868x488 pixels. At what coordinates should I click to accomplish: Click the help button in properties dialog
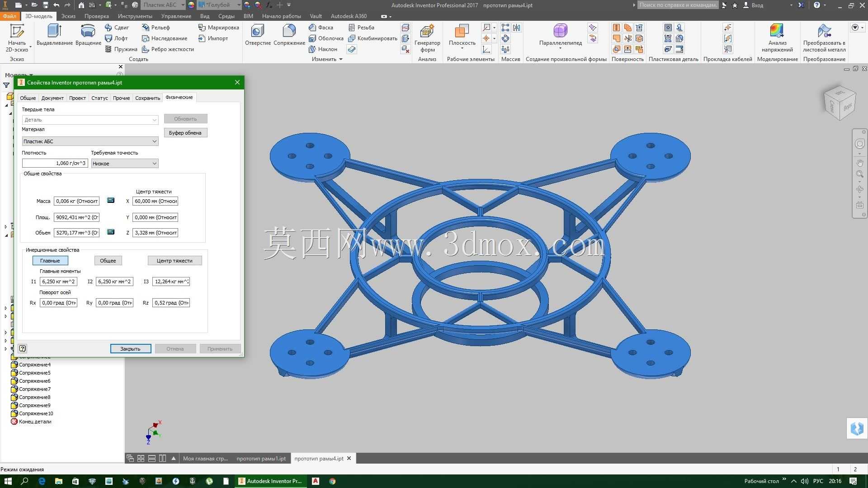point(23,348)
